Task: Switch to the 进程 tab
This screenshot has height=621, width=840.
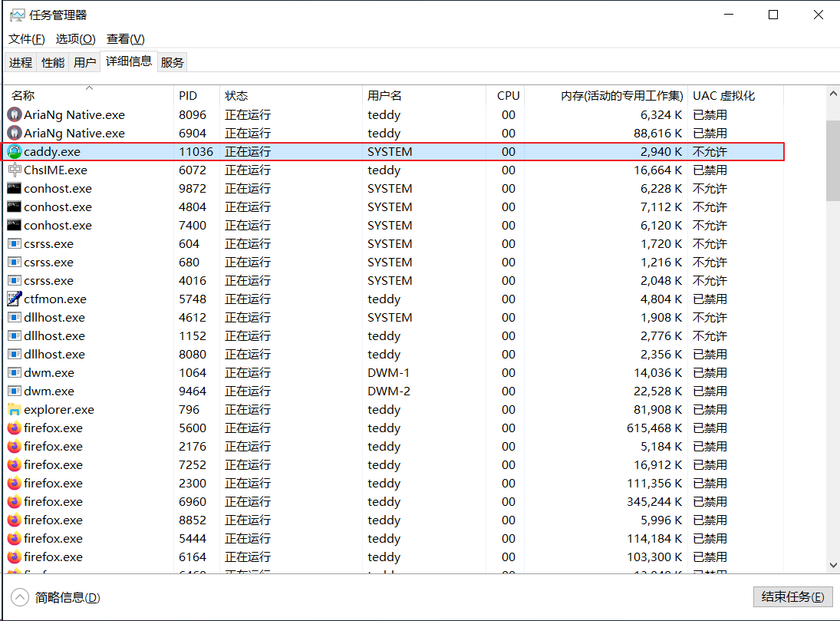Action: point(21,63)
